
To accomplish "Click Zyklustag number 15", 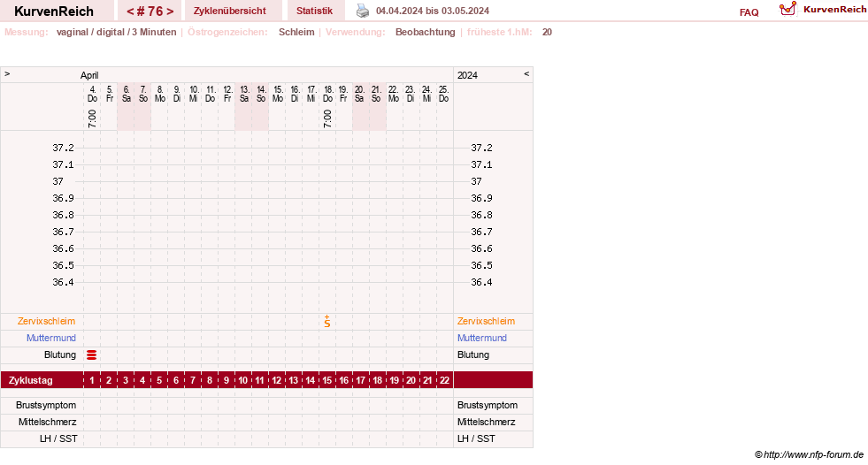I will click(x=327, y=380).
